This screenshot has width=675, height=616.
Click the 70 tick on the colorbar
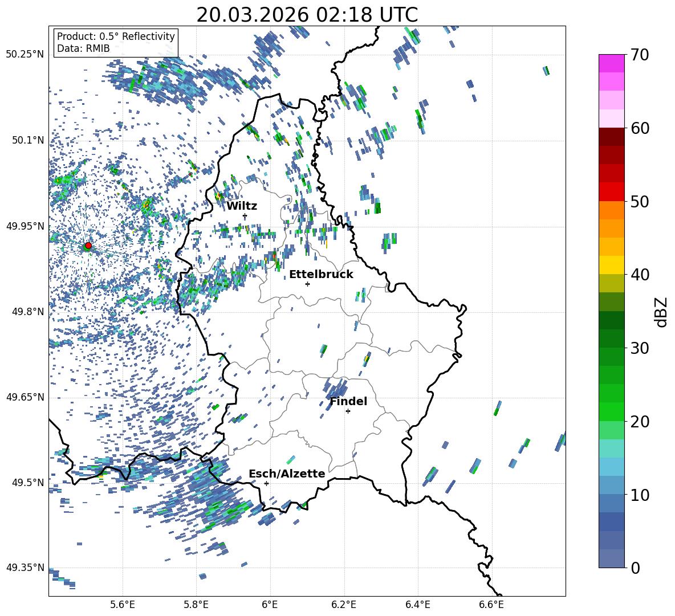[640, 55]
